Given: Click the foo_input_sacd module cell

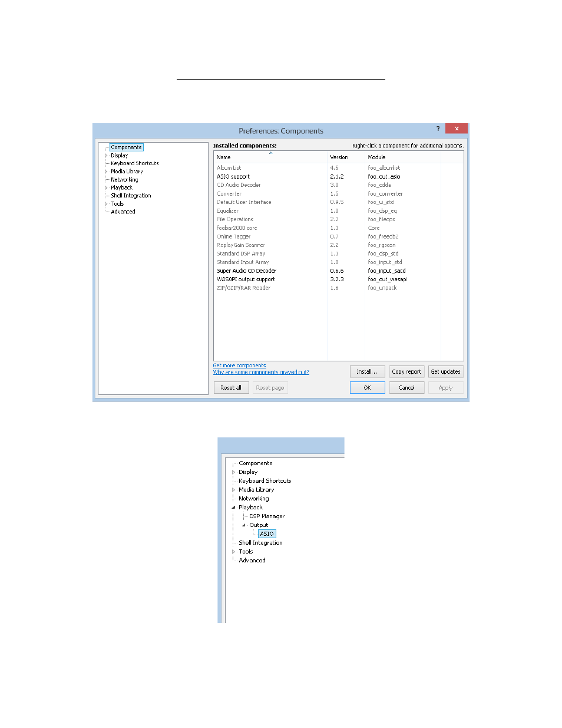Looking at the screenshot, I should (386, 271).
